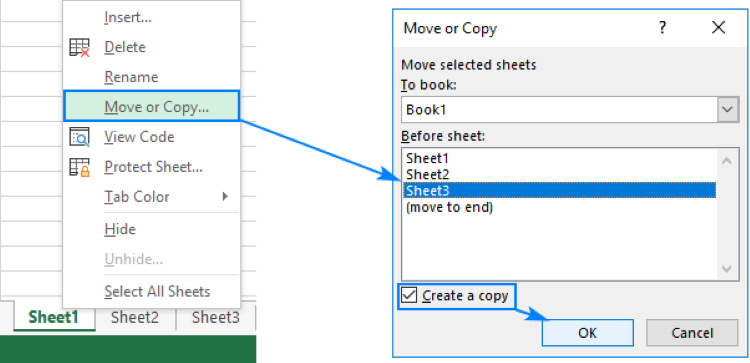Viewport: 750px width, 363px height.
Task: Click the Protect Sheet lock icon
Action: coord(79,167)
